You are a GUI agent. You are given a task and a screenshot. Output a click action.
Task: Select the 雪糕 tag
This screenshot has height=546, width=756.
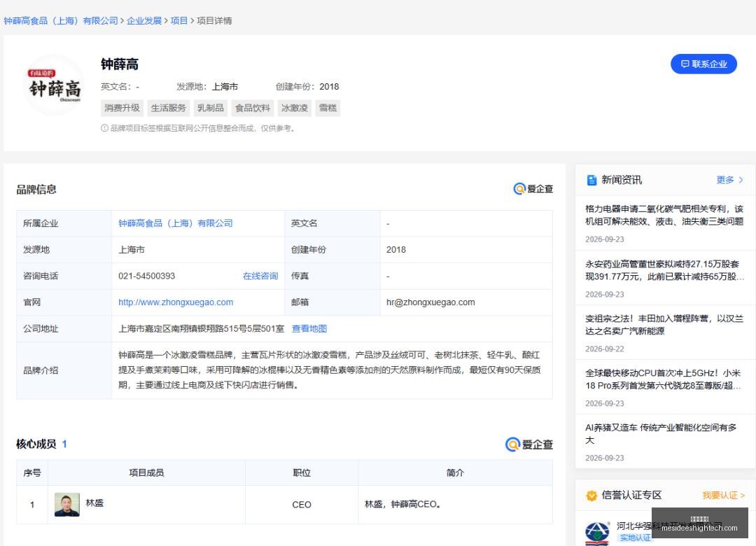[x=328, y=108]
